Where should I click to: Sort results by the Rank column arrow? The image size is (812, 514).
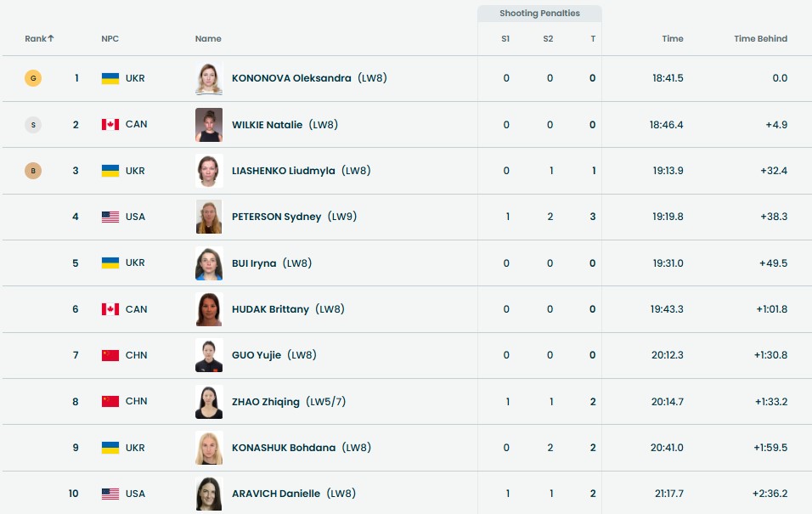pos(51,38)
